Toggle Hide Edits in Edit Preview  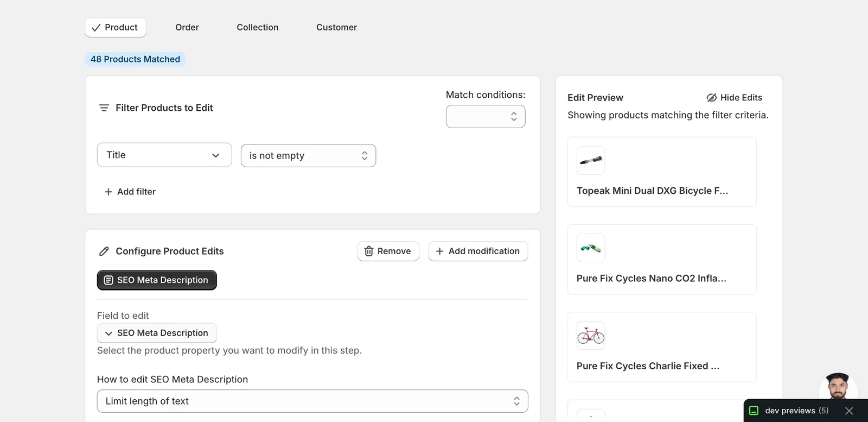(734, 98)
